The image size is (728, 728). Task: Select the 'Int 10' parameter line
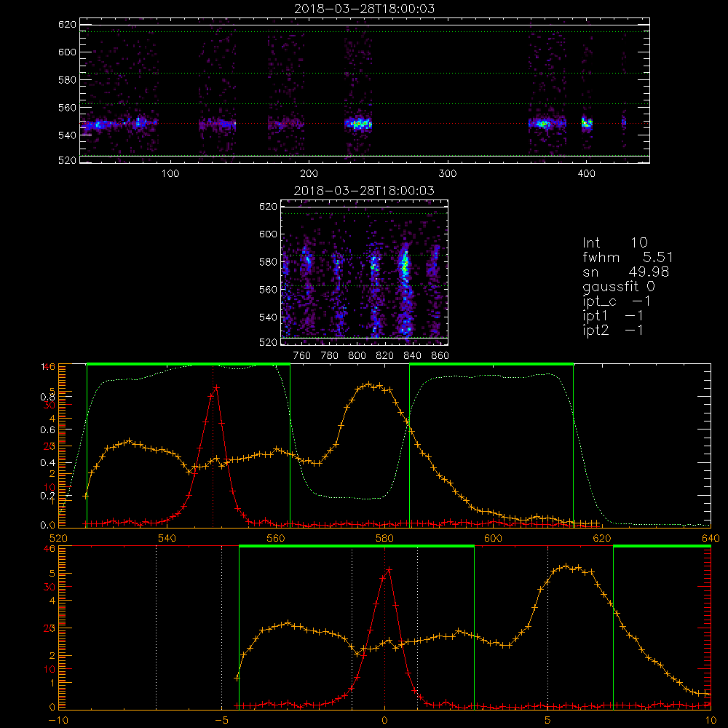614,243
